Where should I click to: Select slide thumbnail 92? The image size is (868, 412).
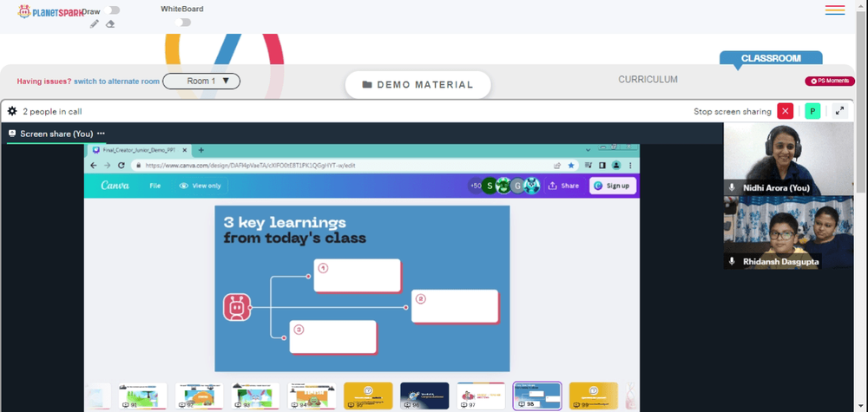point(200,396)
